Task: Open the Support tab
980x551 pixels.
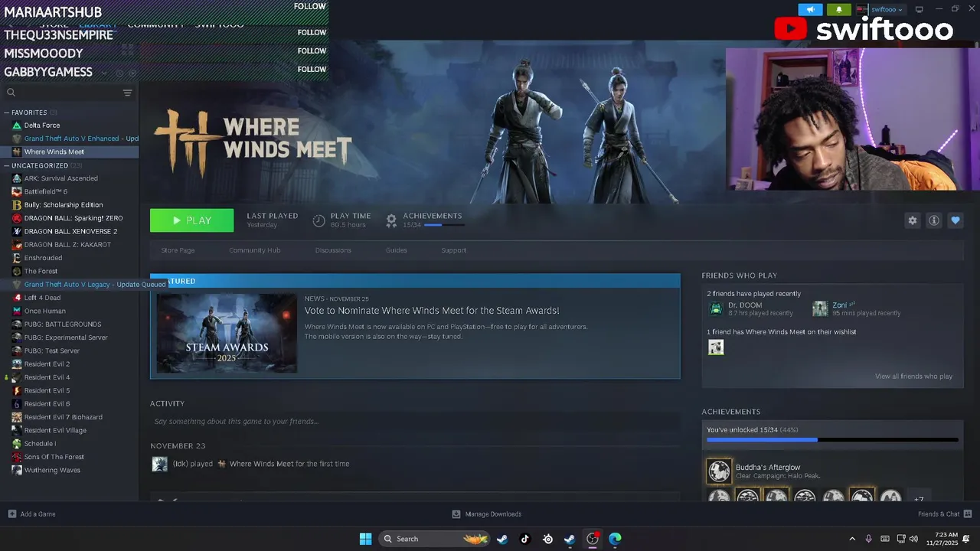Action: [453, 250]
